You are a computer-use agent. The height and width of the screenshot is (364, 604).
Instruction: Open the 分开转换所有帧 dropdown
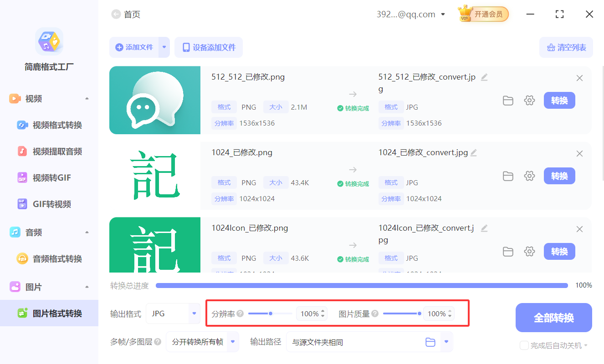(x=202, y=342)
